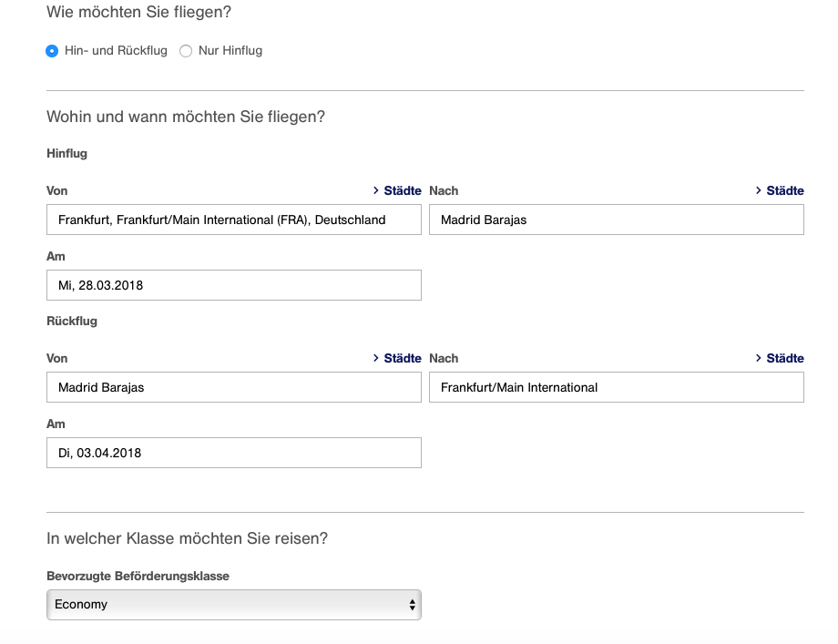Click chevron icon beside Städte above Rückflug Nach

pyautogui.click(x=759, y=358)
